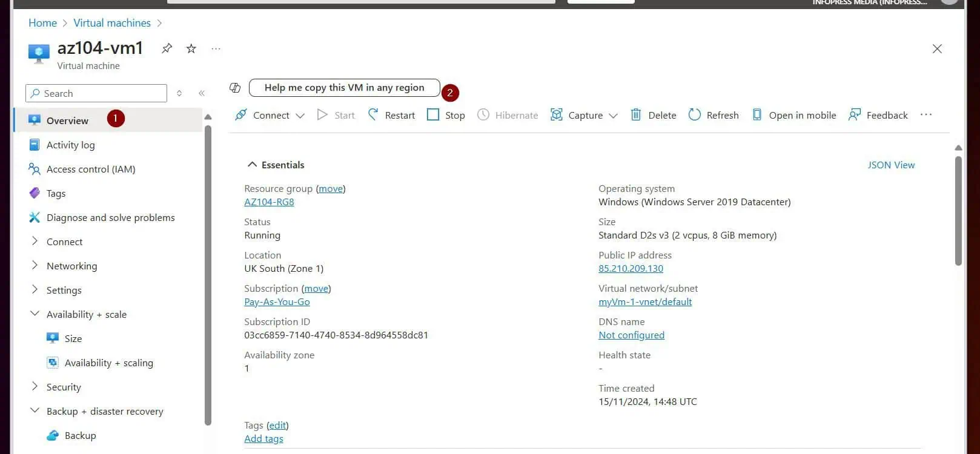Close the VM blade with X

[x=937, y=49]
